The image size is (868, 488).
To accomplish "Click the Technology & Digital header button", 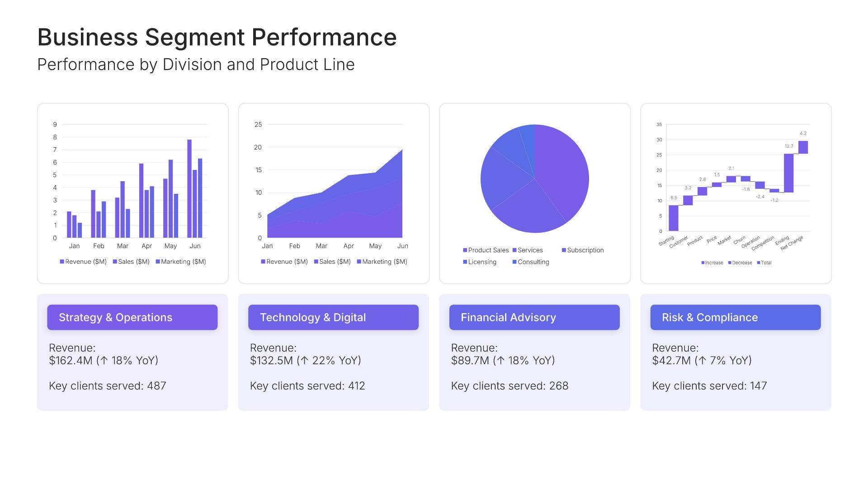I will pyautogui.click(x=333, y=317).
